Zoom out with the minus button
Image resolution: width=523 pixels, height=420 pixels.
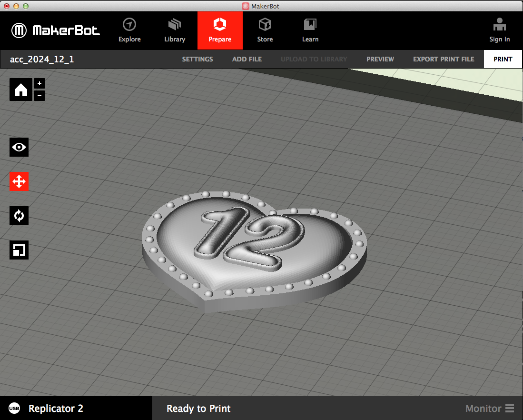[x=39, y=96]
